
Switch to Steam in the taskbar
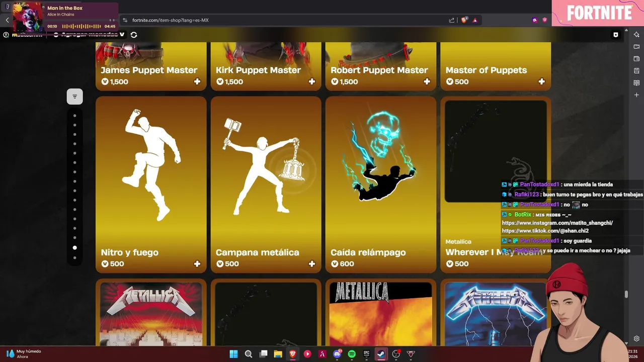[381, 354]
